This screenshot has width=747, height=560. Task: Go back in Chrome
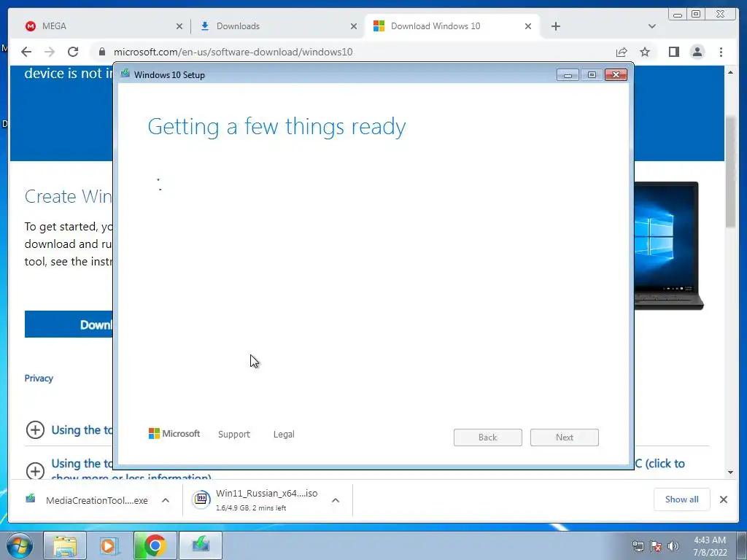26,52
